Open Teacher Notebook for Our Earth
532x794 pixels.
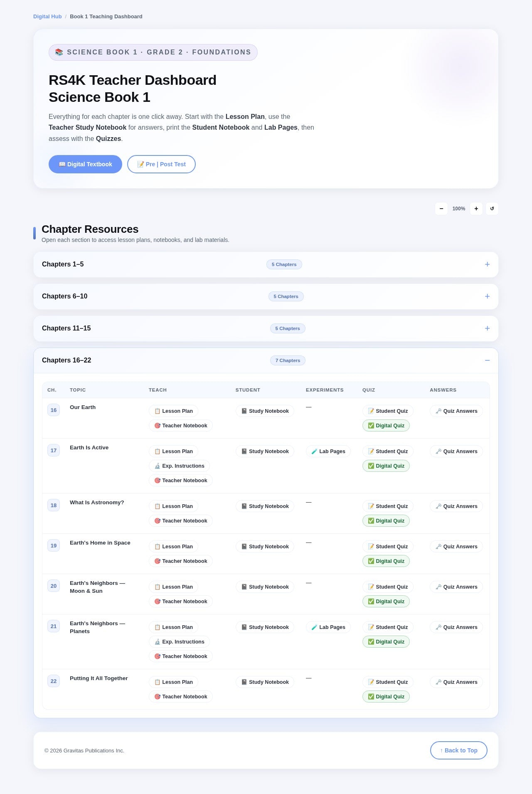pos(181,426)
